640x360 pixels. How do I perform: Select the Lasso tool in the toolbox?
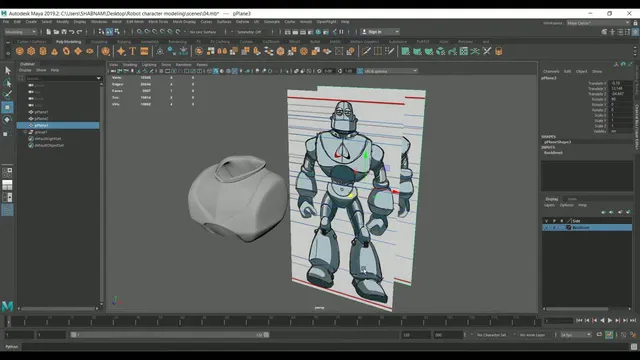point(7,83)
